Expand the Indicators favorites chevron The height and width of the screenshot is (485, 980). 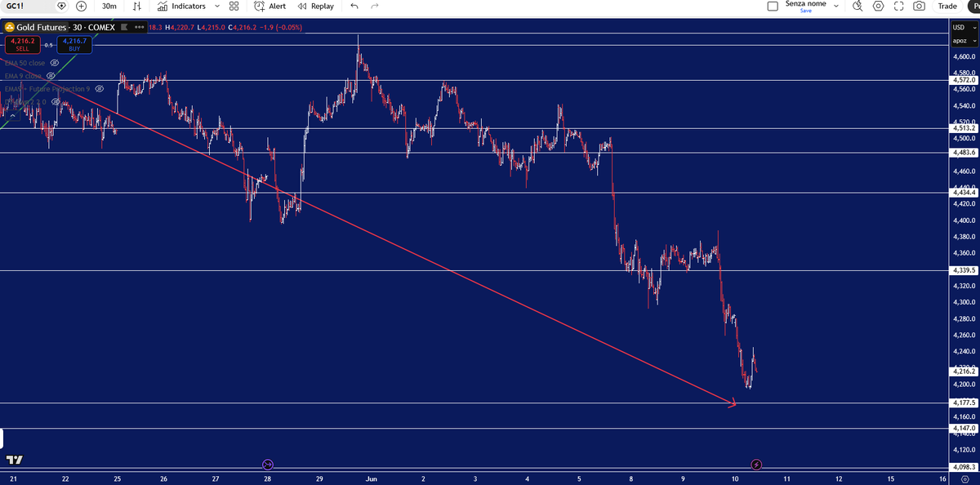tap(216, 6)
